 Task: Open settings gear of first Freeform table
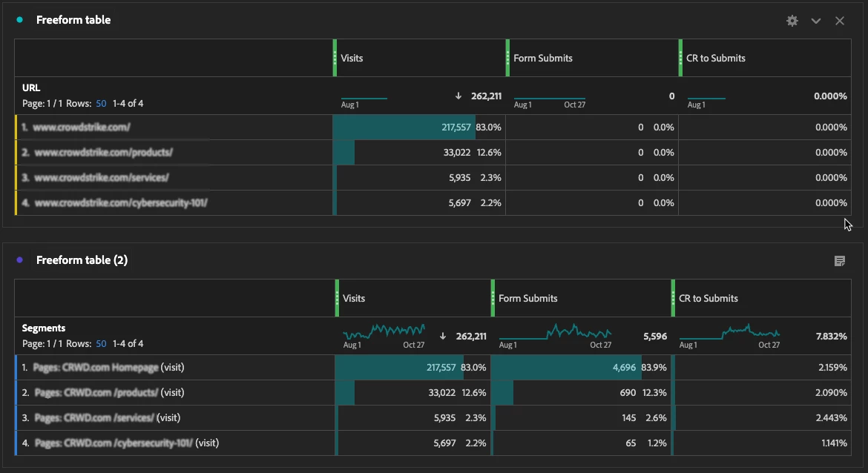pyautogui.click(x=792, y=21)
